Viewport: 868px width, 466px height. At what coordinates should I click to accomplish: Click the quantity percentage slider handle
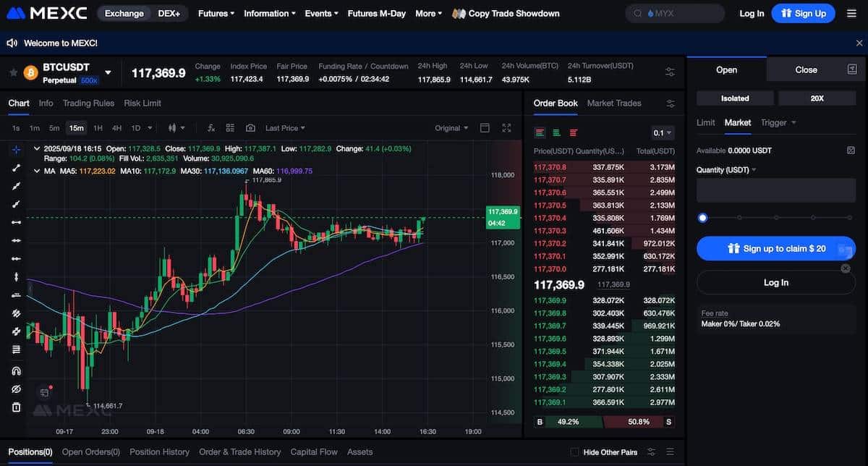coord(702,218)
